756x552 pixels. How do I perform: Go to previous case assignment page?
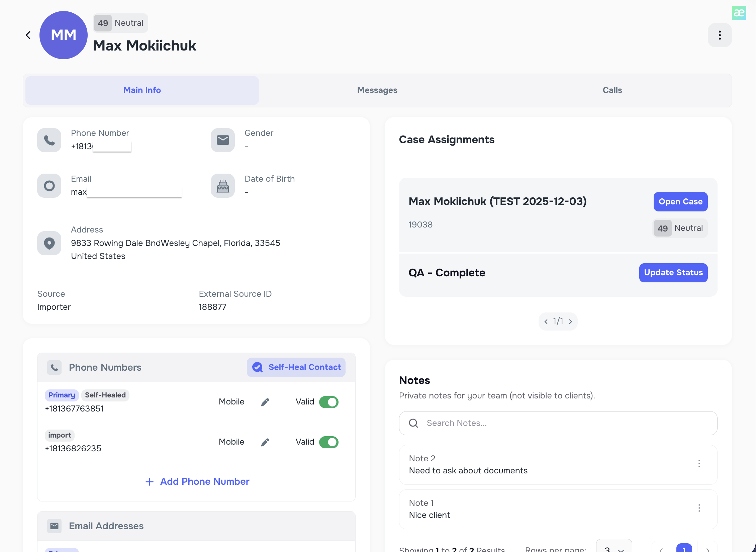546,321
